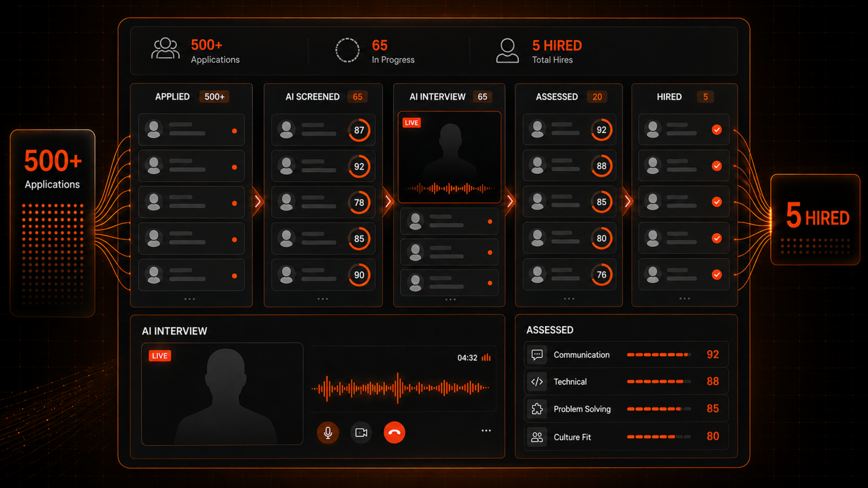
Task: Select the ASSESSED 20 column header
Action: 571,97
